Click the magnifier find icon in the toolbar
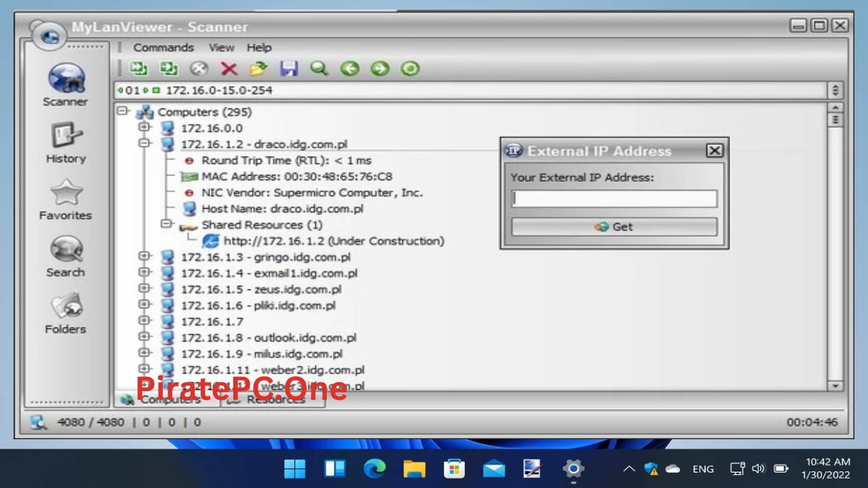Viewport: 868px width, 488px height. click(319, 68)
